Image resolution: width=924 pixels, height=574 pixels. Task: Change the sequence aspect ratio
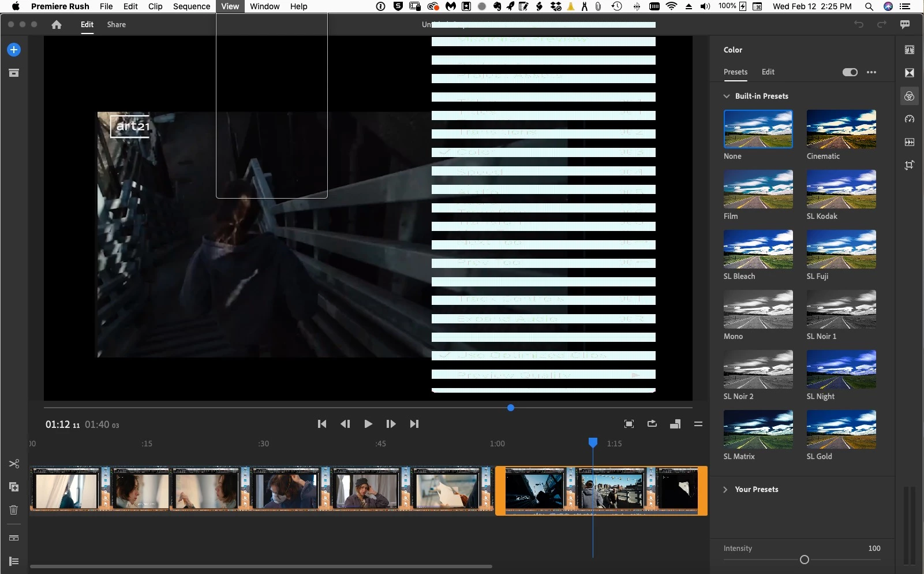675,424
